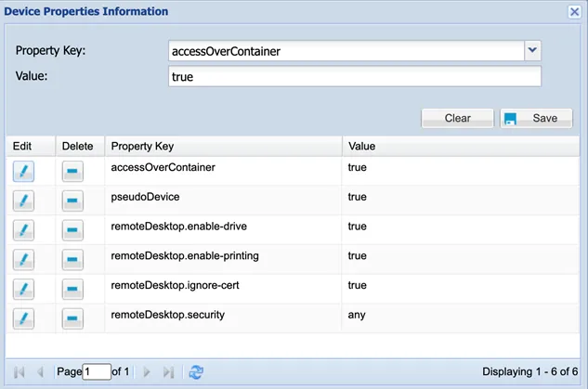Select the remoteDesktop.security key cell
The height and width of the screenshot is (389, 588).
pyautogui.click(x=167, y=315)
